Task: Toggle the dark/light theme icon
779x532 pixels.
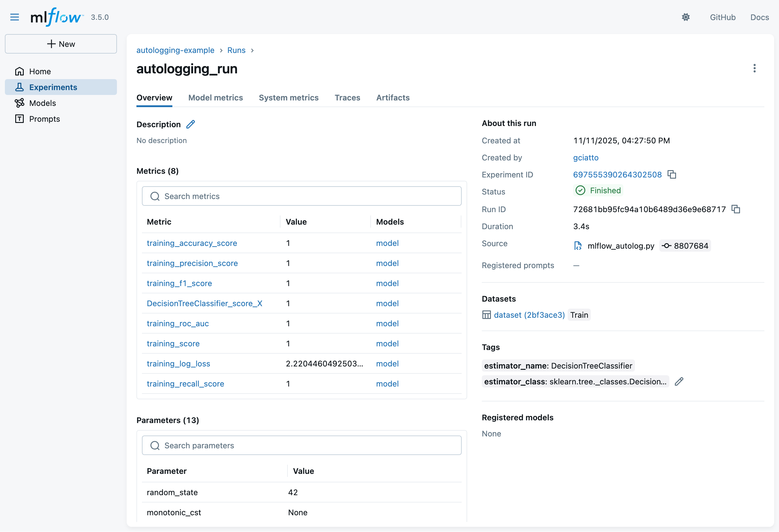Action: pos(686,17)
